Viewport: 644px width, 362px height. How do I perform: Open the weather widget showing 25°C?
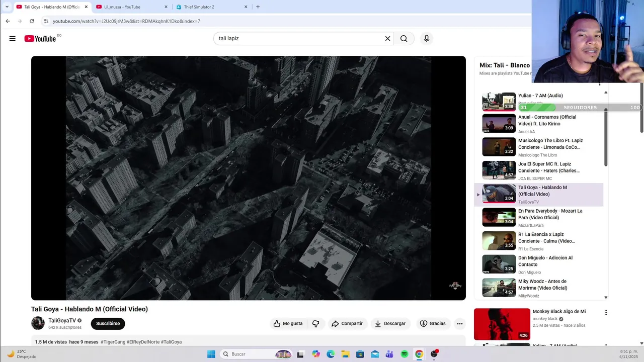(x=21, y=354)
